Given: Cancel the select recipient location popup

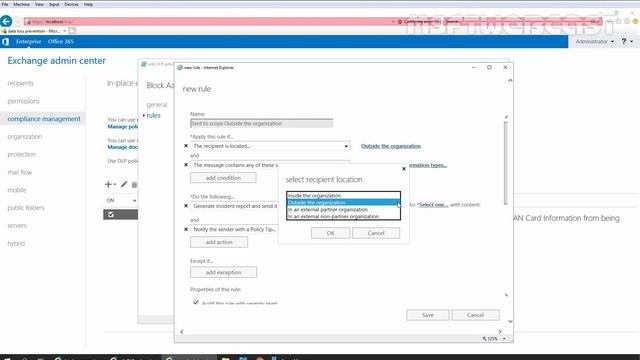Looking at the screenshot, I should point(376,233).
